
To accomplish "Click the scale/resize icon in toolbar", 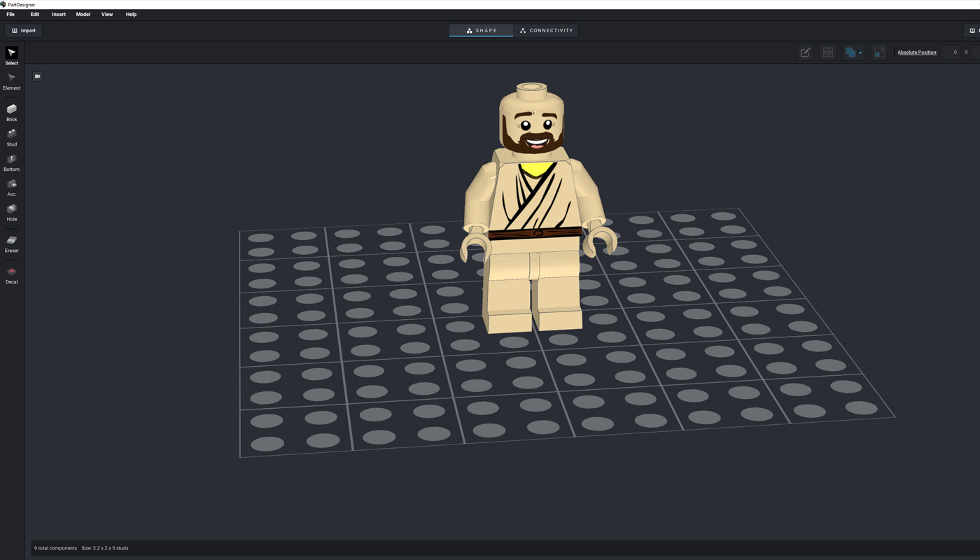I will point(879,52).
